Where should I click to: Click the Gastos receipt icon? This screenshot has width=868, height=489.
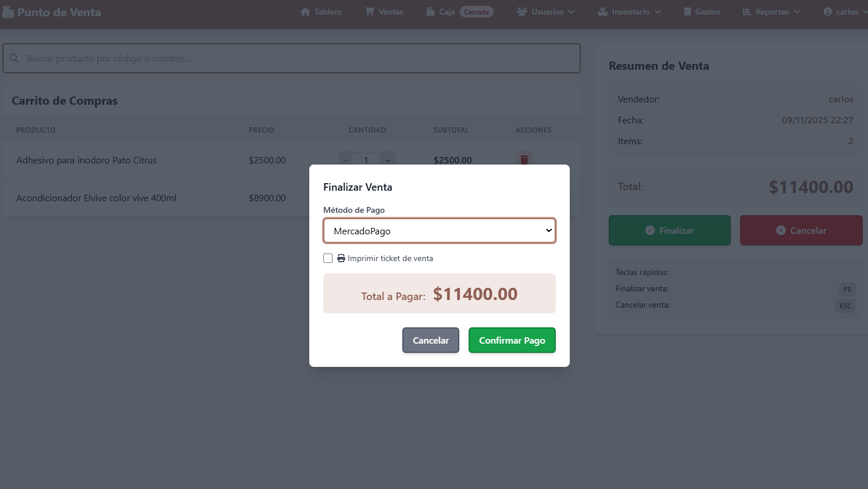point(687,12)
